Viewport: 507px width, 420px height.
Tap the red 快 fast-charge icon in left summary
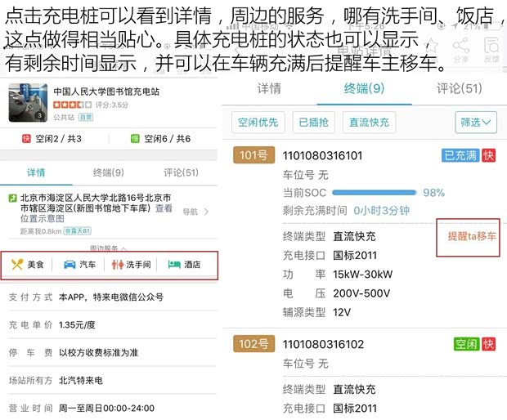pos(26,139)
